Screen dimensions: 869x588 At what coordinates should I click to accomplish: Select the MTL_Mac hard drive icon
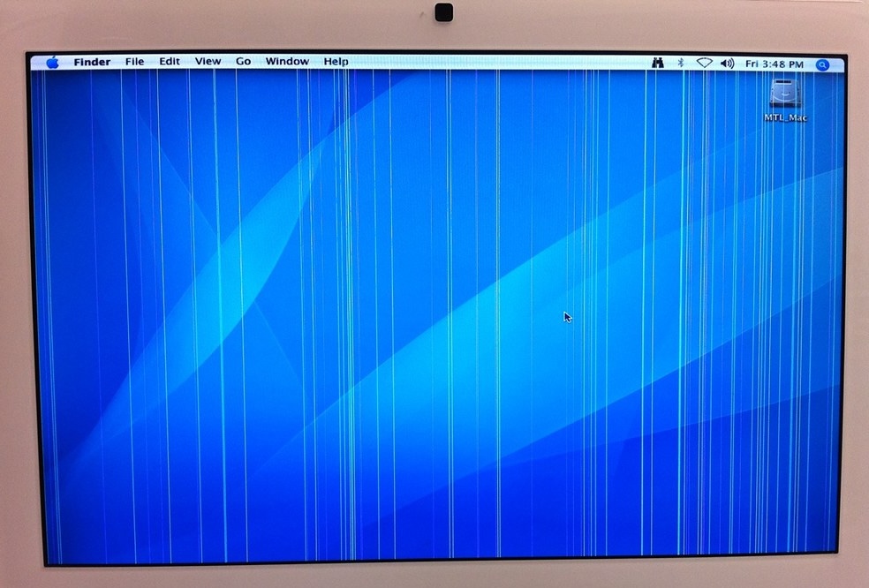785,94
